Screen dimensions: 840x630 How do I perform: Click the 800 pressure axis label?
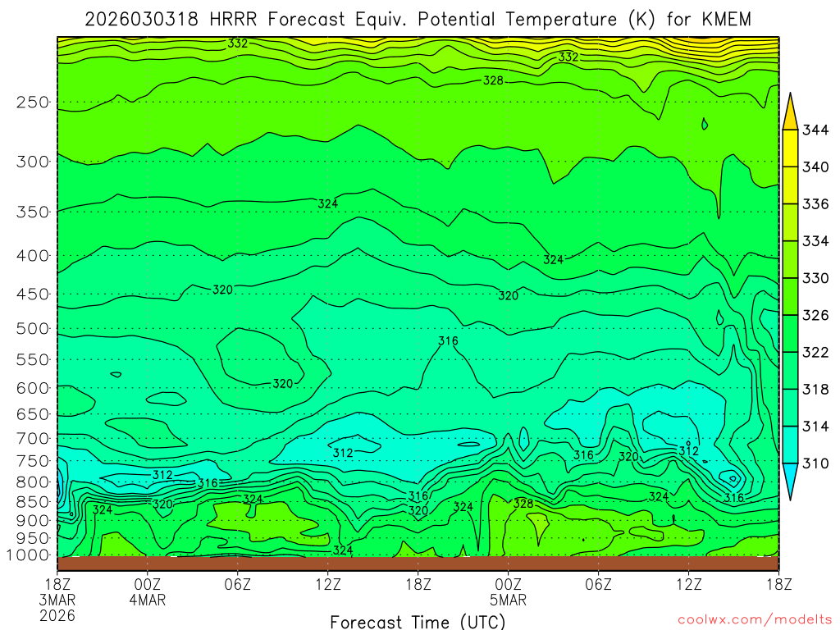[33, 482]
